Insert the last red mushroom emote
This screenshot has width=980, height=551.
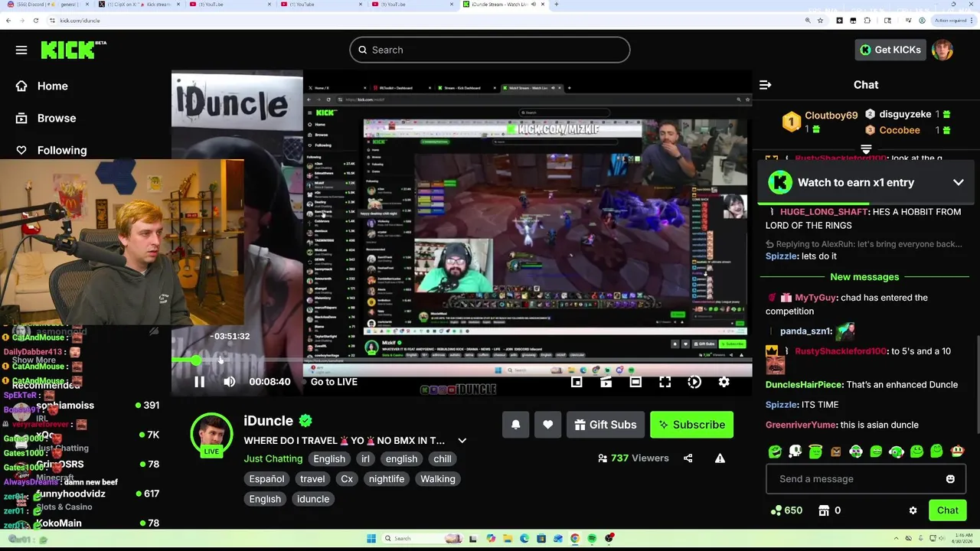click(957, 452)
